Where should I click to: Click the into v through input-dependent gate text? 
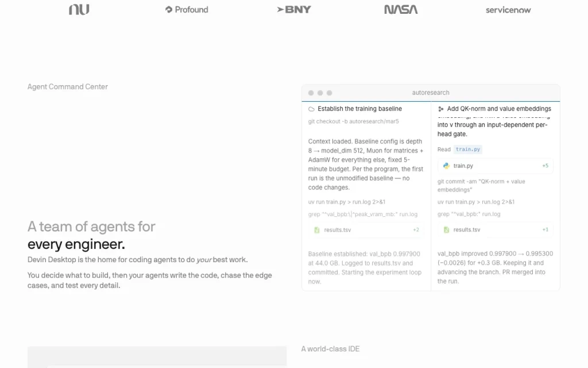click(x=492, y=129)
